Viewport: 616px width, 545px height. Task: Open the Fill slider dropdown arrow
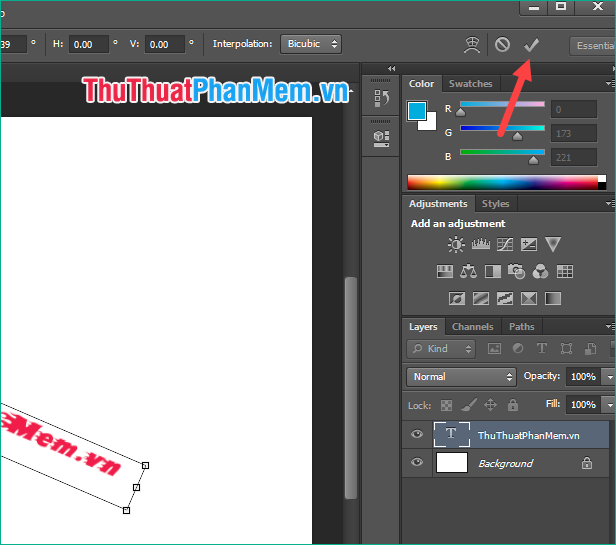pyautogui.click(x=609, y=405)
